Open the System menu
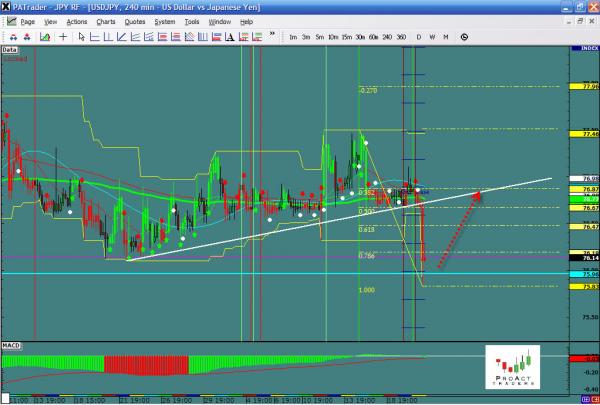600x405 pixels. coord(166,21)
